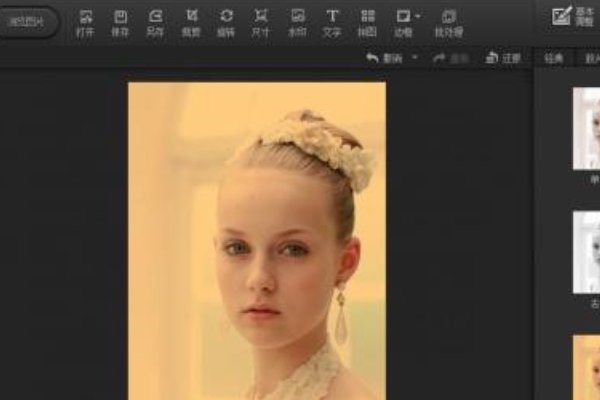Open the Basic Adjustments (基本调整) panel
Image resolution: width=600 pixels, height=400 pixels.
[x=573, y=17]
